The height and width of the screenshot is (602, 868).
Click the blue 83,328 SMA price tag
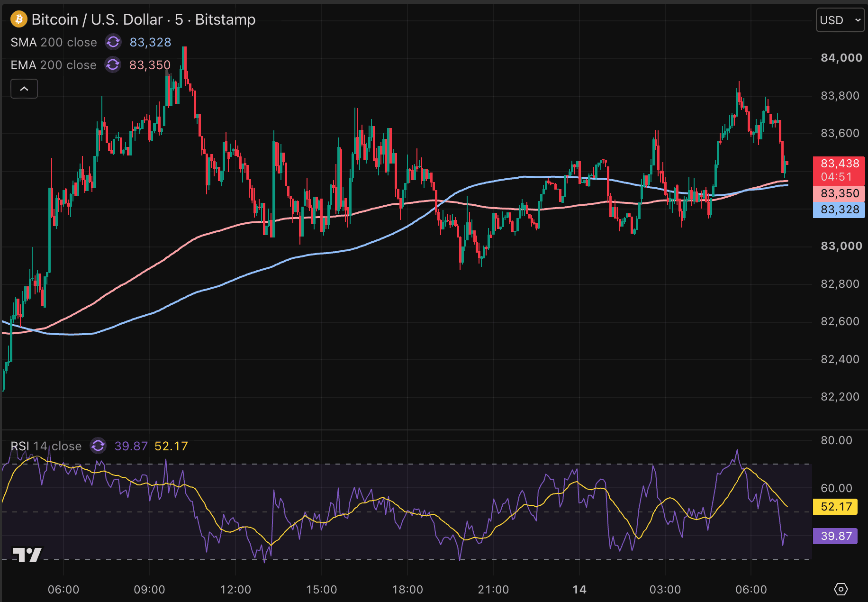(x=839, y=210)
